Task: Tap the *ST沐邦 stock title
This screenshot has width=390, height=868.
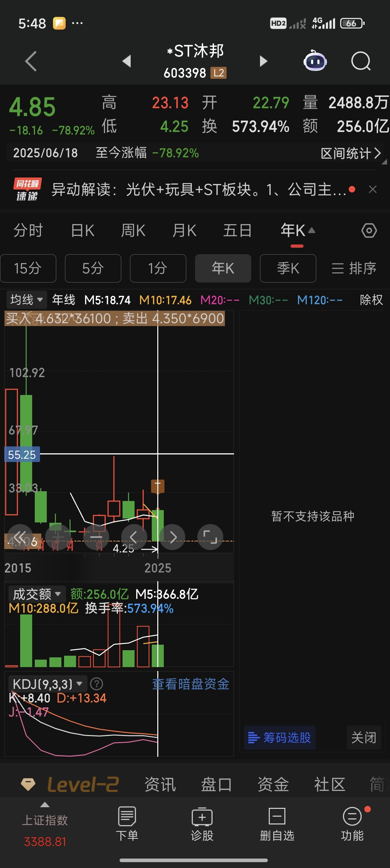Action: click(x=195, y=51)
